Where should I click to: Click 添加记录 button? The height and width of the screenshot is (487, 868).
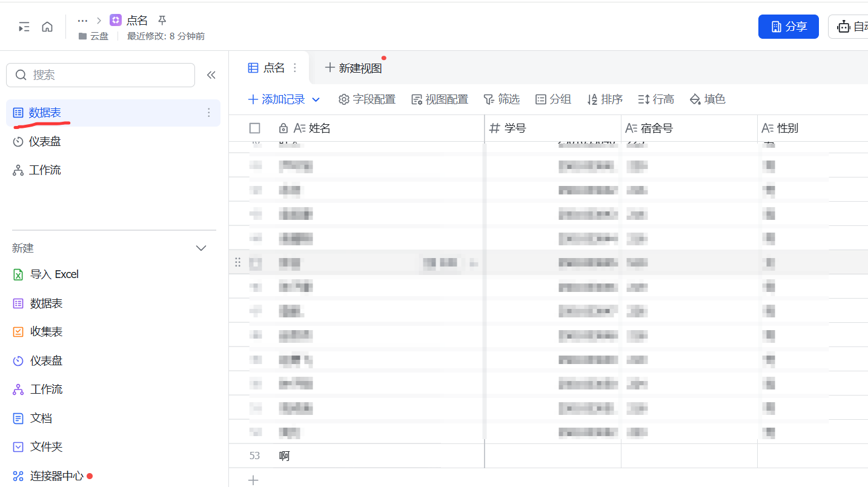277,99
